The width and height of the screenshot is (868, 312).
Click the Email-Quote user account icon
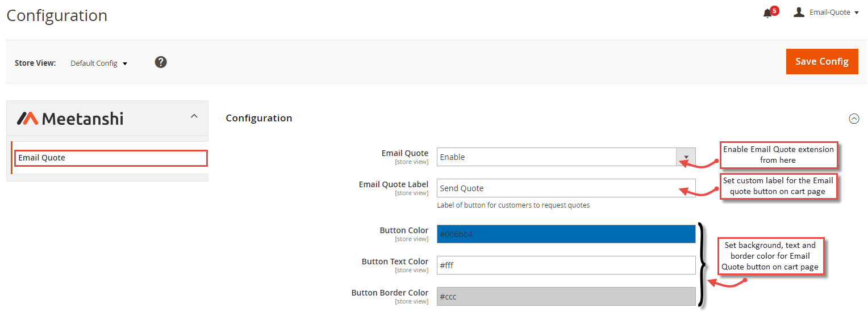click(799, 12)
